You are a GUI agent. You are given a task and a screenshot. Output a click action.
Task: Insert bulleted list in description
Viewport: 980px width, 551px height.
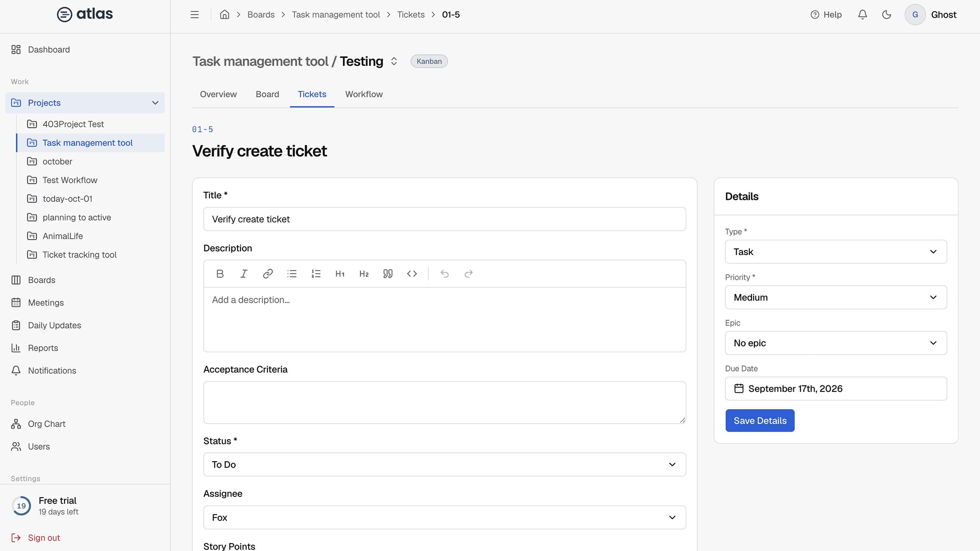tap(292, 274)
